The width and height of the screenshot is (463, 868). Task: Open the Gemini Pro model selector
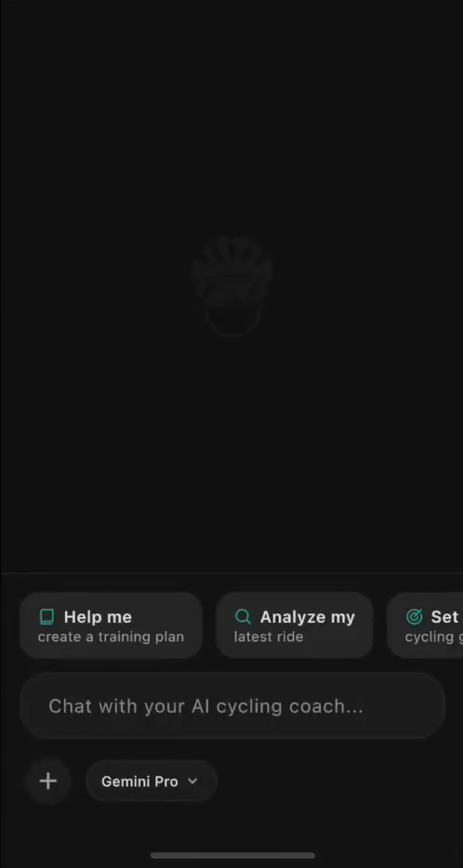coord(152,781)
